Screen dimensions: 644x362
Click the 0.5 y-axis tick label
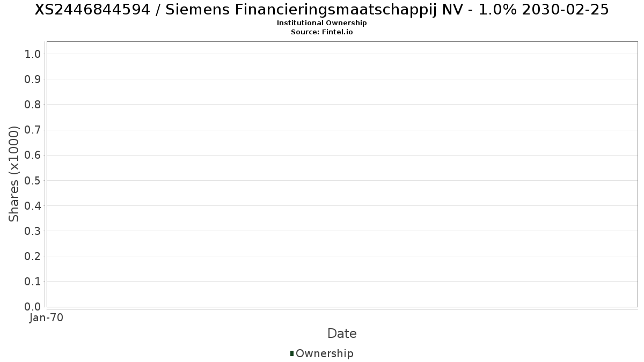point(33,180)
